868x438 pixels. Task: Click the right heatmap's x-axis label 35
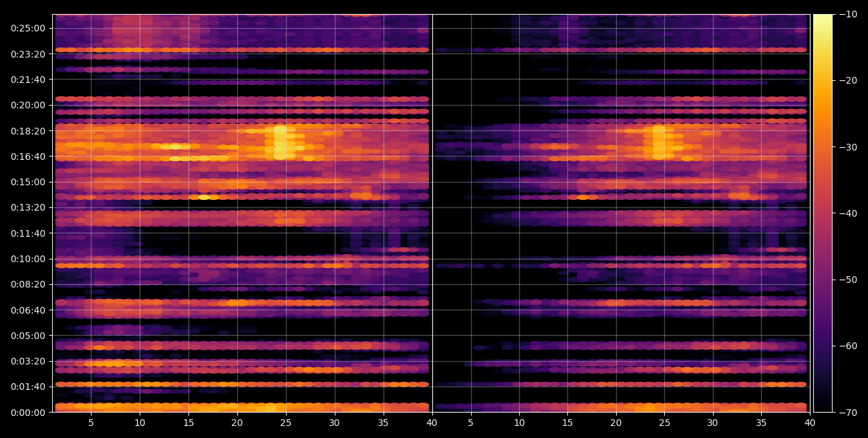click(x=761, y=423)
